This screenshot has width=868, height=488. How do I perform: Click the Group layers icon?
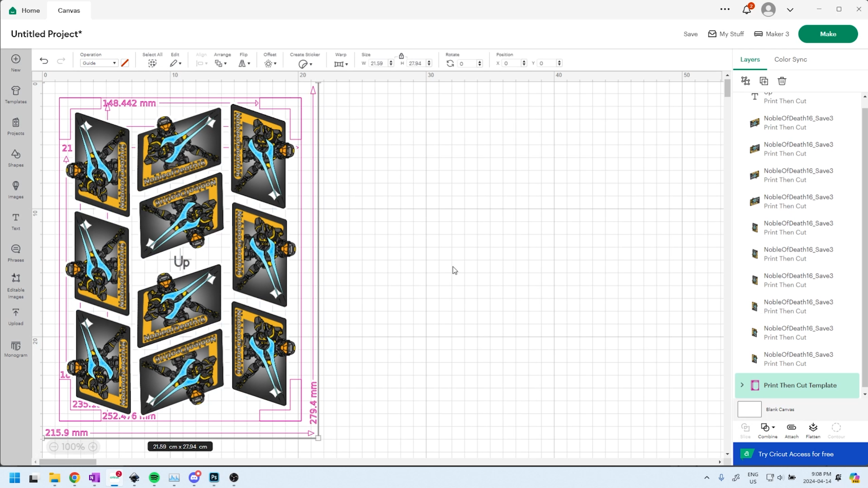(745, 81)
